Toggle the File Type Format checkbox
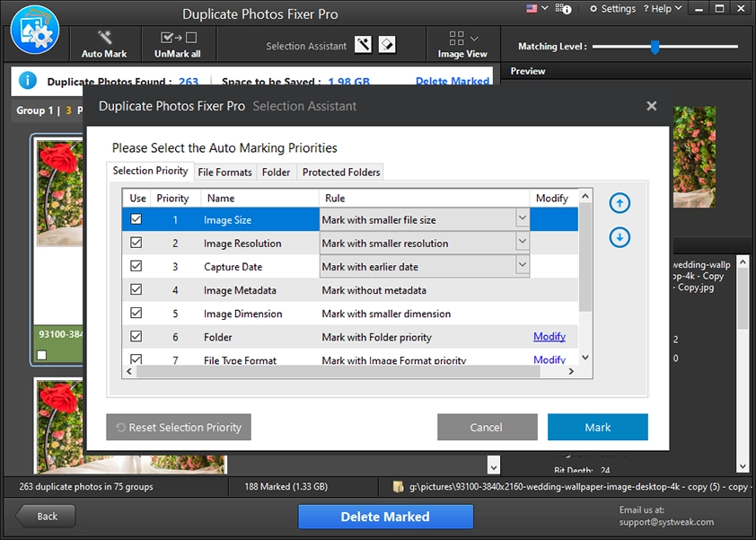The width and height of the screenshot is (756, 540). pos(136,359)
